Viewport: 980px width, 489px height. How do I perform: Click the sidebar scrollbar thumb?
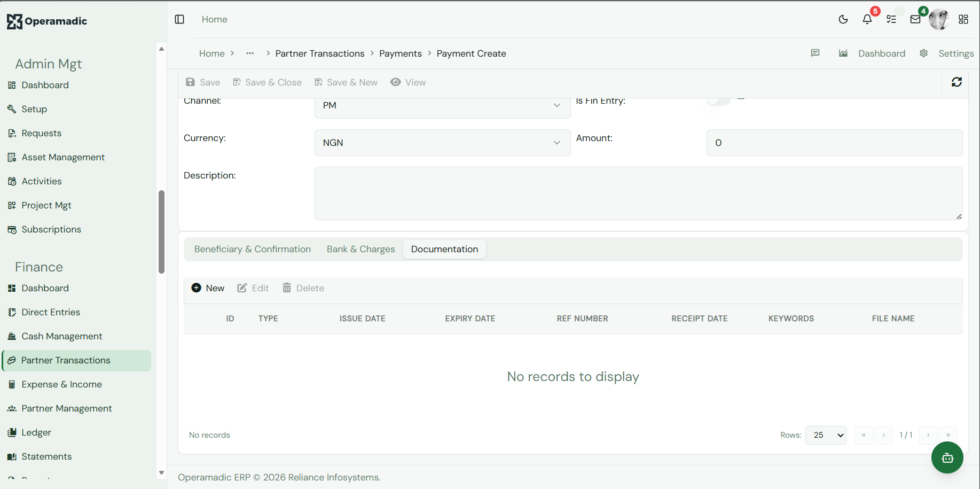click(161, 232)
